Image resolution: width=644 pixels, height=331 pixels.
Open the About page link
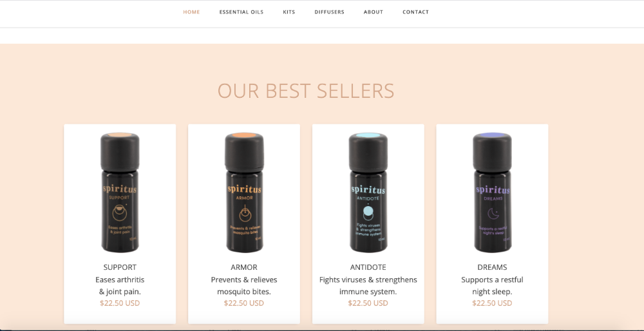click(x=374, y=12)
